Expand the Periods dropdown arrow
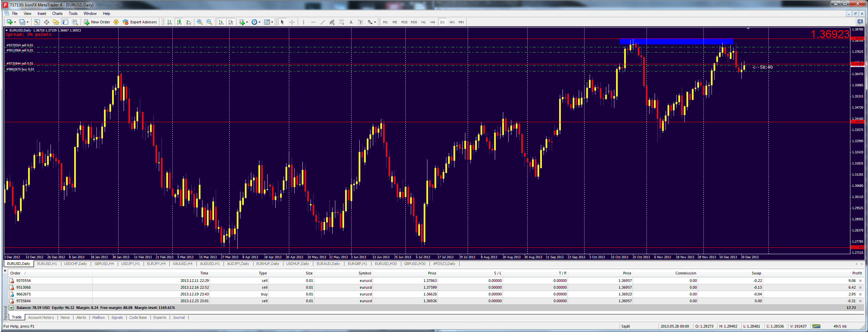The width and height of the screenshot is (868, 332). point(260,22)
